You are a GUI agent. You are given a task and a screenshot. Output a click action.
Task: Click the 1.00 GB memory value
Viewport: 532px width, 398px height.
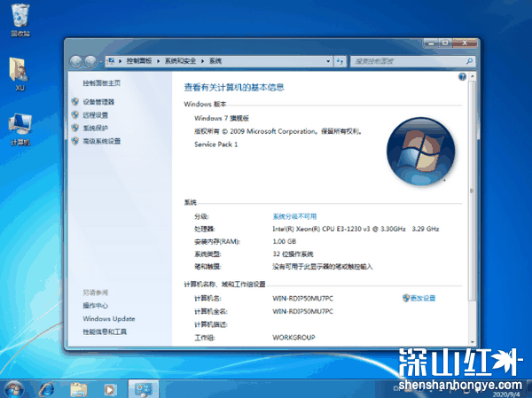point(285,242)
